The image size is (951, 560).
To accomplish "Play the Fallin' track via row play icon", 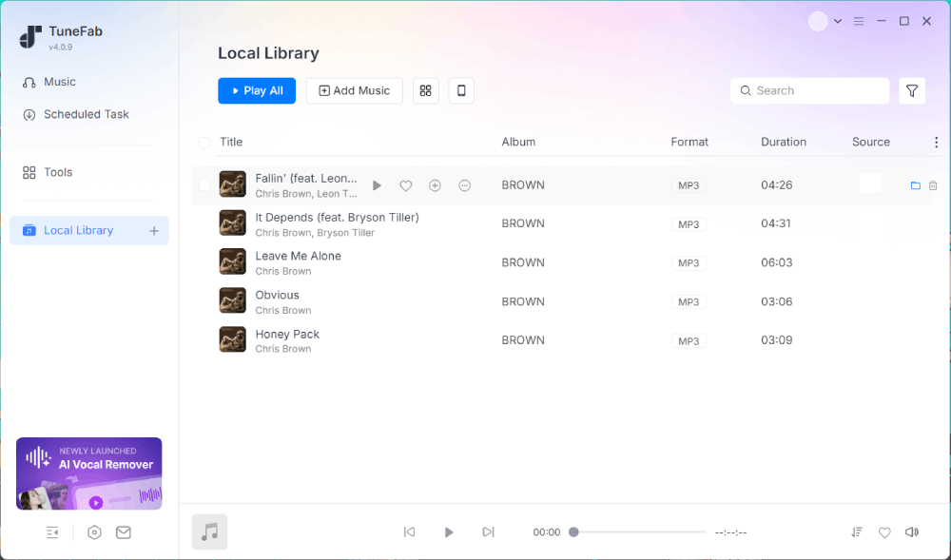I will point(377,185).
